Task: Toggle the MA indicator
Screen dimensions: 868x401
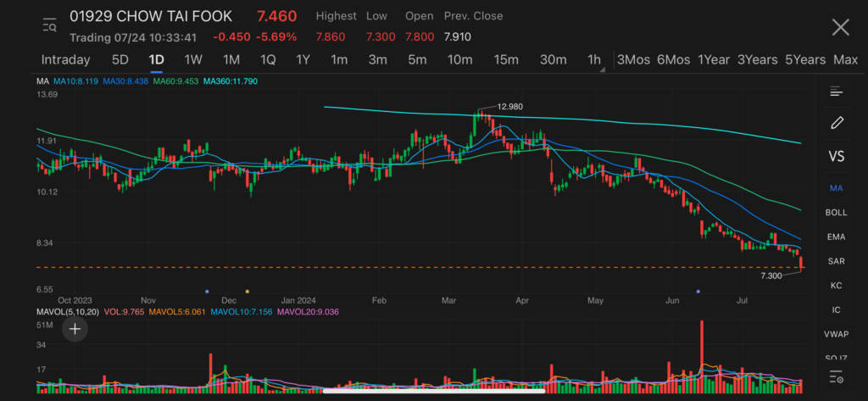Action: 836,188
